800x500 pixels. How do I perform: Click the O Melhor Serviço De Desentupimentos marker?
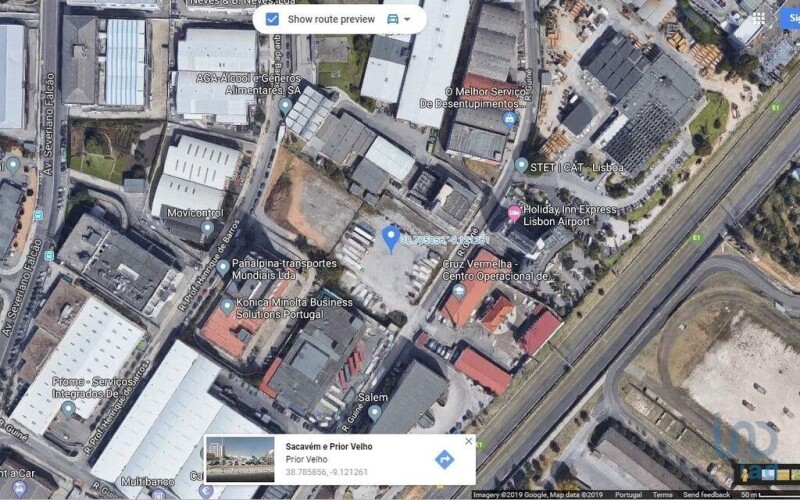coord(509,120)
